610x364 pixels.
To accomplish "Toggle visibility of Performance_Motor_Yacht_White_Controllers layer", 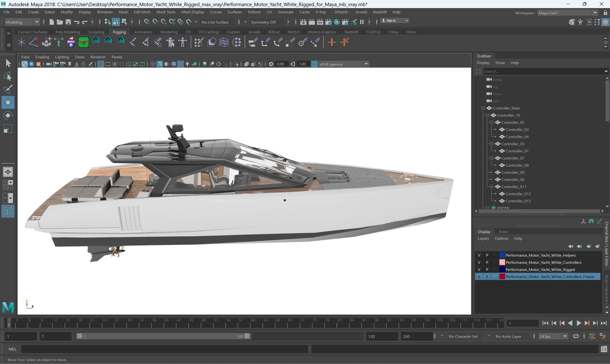I will click(479, 263).
